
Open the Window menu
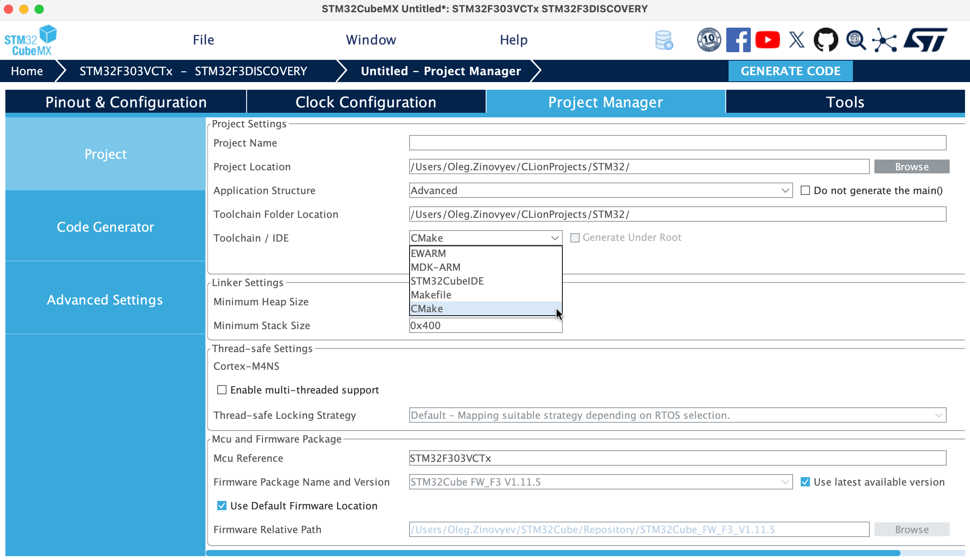tap(371, 39)
